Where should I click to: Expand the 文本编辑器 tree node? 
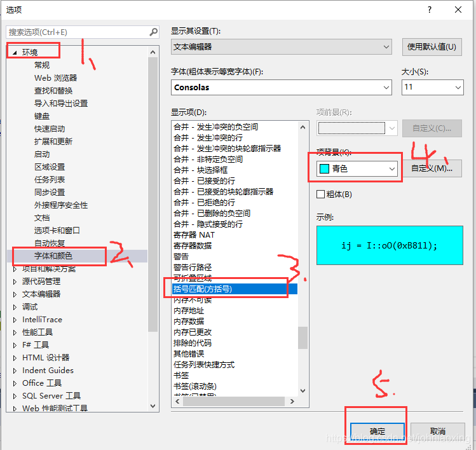tap(15, 294)
